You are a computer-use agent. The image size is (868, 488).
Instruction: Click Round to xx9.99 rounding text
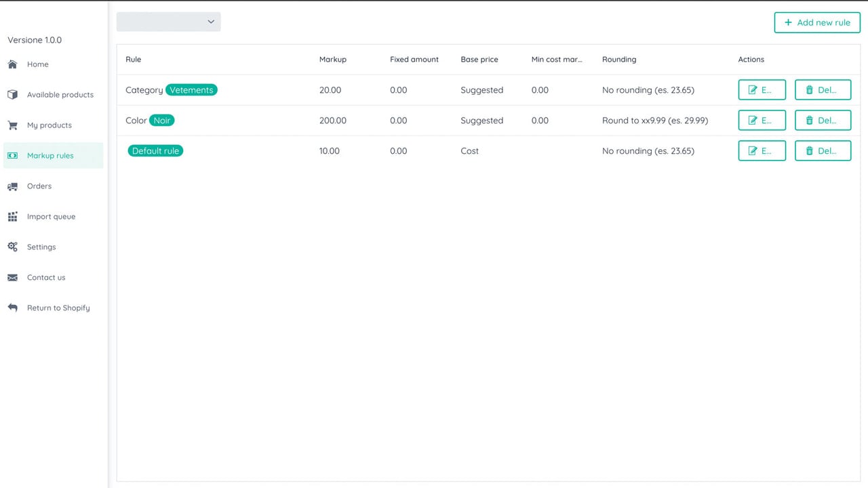655,121
